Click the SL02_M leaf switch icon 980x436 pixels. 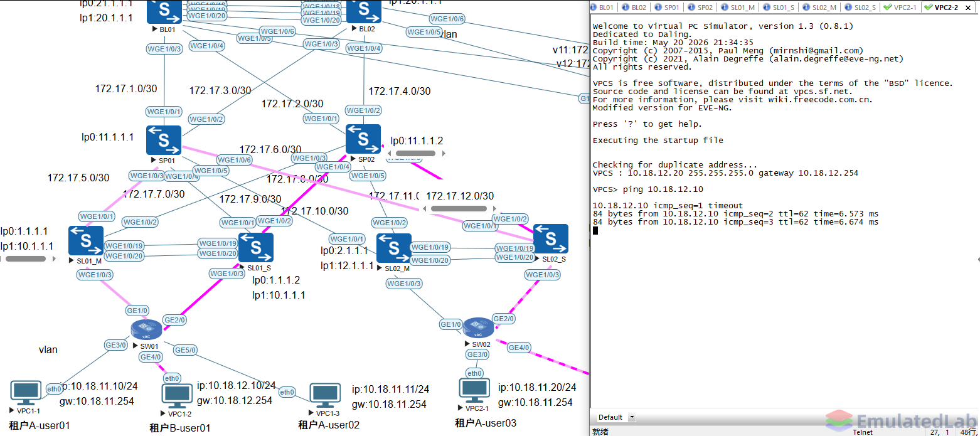tap(394, 248)
